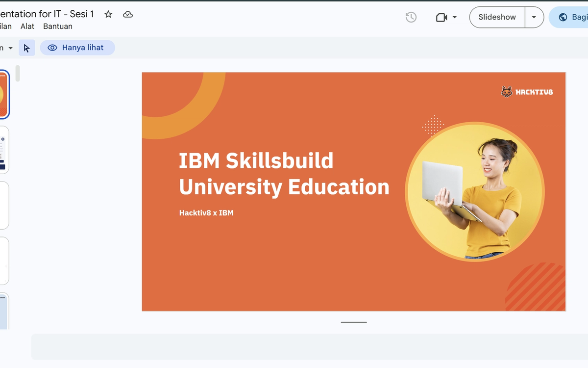Open the Bantuan menu

coord(58,26)
